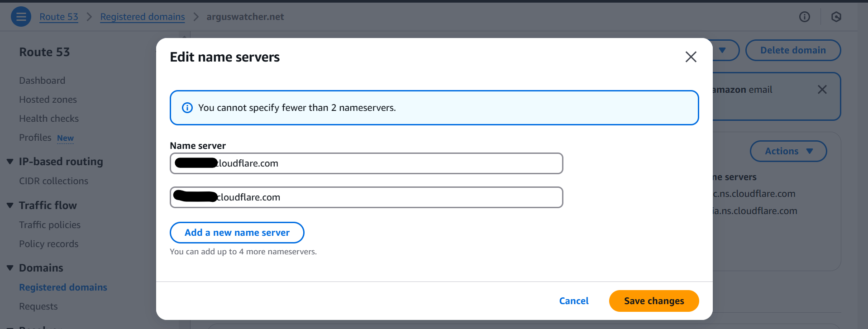This screenshot has height=329, width=868.
Task: Click the hexagon settings icon in top bar
Action: tap(836, 17)
